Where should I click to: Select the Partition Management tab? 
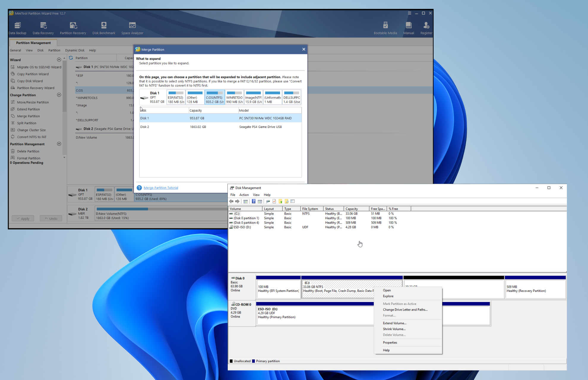tap(33, 43)
